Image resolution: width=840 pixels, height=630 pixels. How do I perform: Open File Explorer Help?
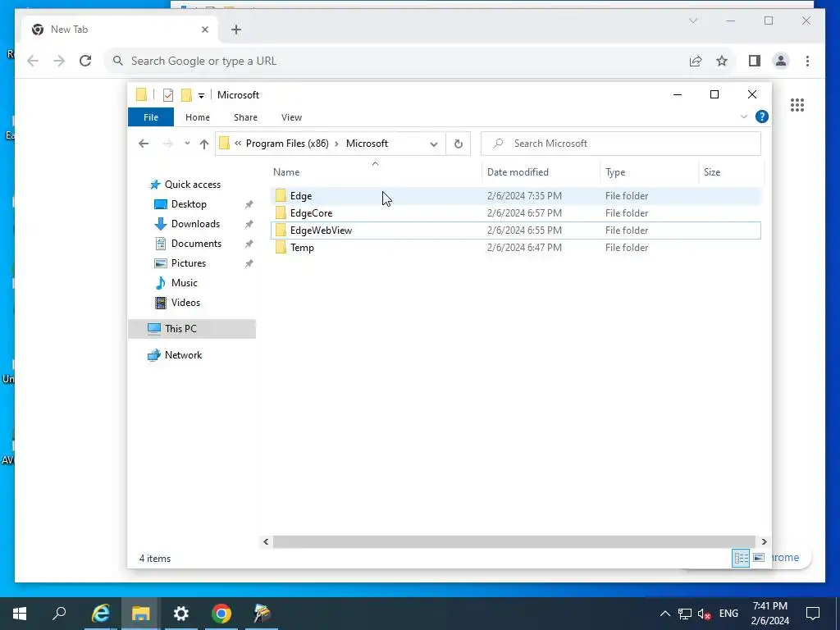click(761, 116)
